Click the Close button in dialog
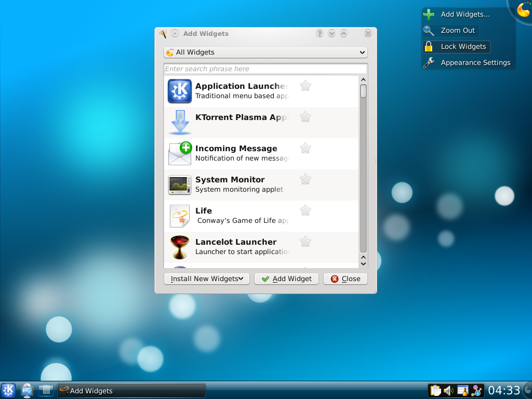The image size is (532, 399). [345, 279]
